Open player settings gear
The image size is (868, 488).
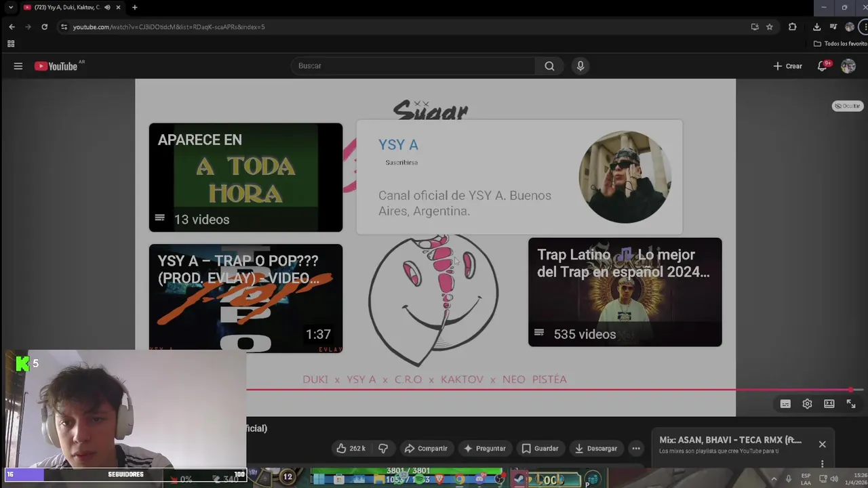pos(807,404)
